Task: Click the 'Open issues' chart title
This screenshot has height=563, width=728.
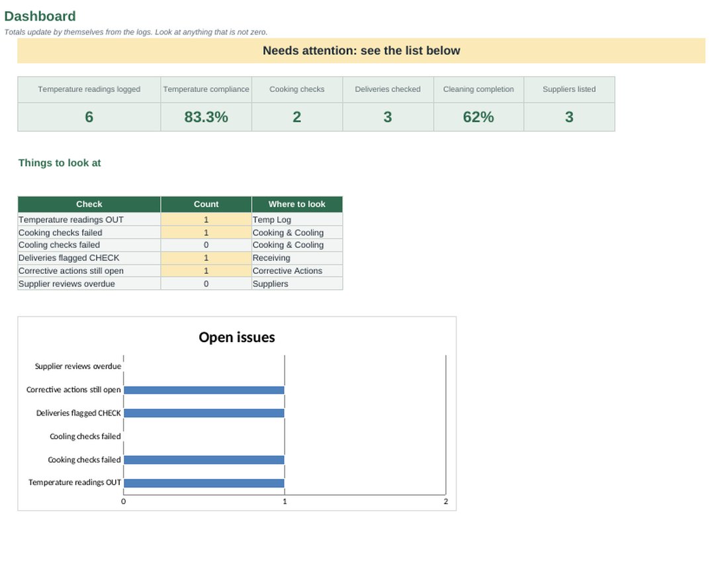Action: 237,337
